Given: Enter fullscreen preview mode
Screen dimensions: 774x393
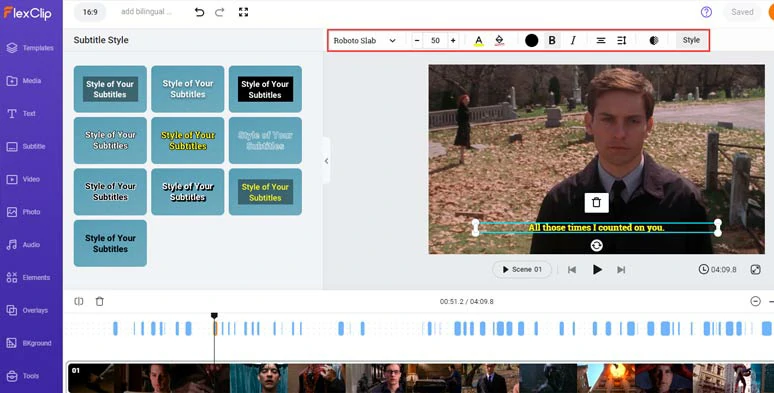Looking at the screenshot, I should (x=243, y=12).
